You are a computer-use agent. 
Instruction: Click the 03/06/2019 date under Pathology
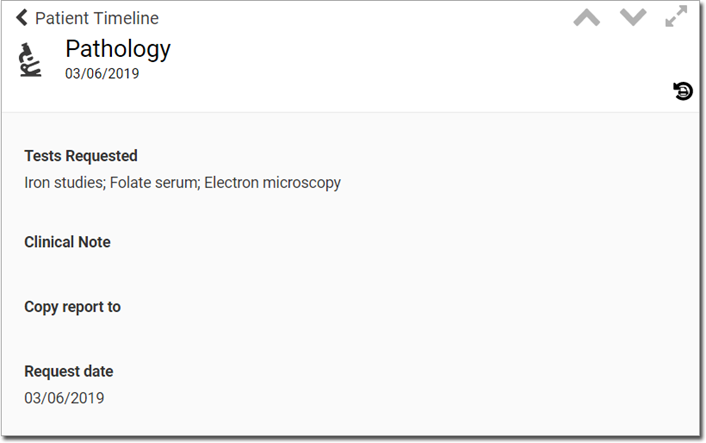click(x=102, y=73)
